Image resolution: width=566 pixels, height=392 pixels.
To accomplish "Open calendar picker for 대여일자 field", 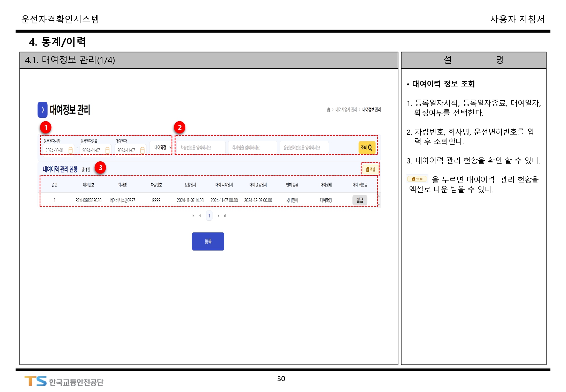I will tap(142, 150).
